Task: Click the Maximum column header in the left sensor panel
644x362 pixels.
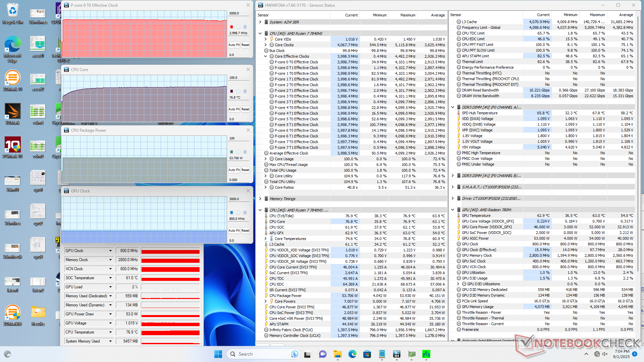Action: point(408,15)
